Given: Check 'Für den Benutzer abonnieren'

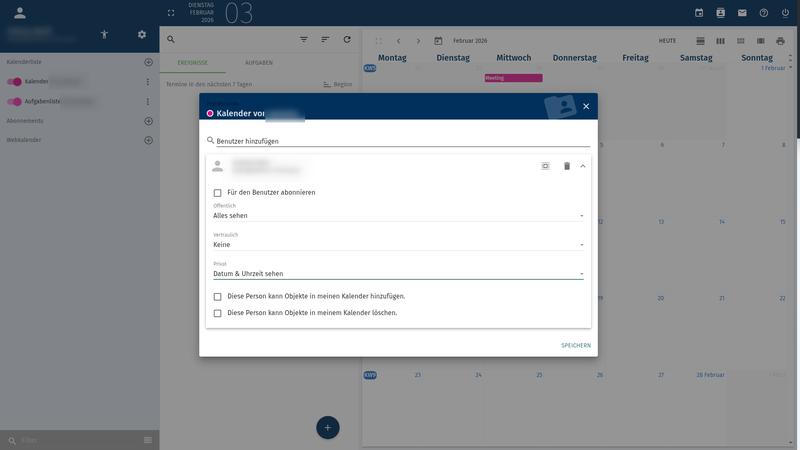Looking at the screenshot, I should (218, 193).
